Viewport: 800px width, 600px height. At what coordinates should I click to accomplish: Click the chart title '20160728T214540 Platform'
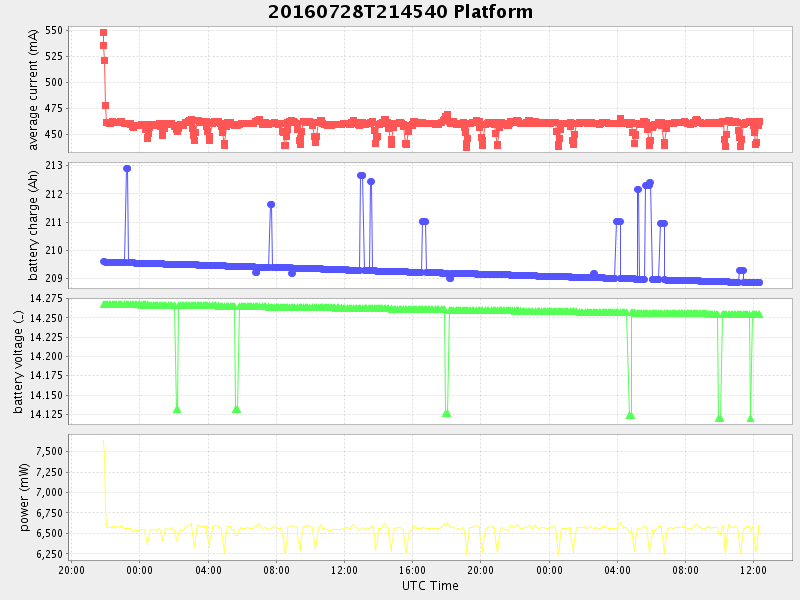[x=400, y=12]
